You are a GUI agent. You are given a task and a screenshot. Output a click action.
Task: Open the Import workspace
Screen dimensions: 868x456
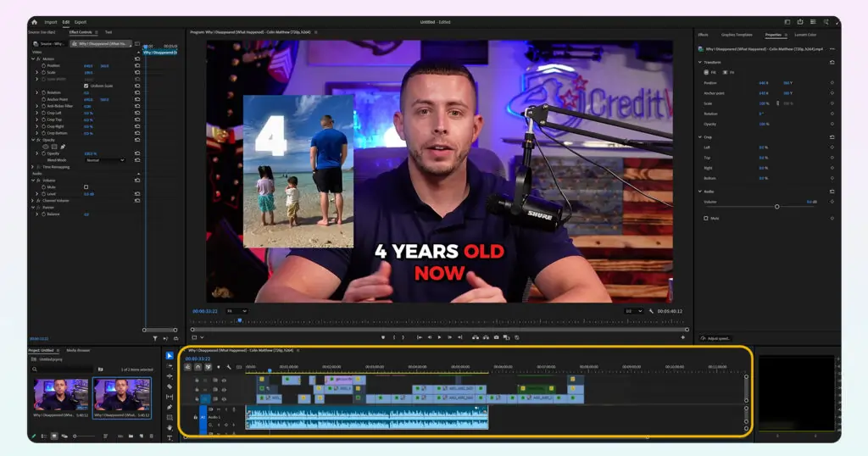tap(51, 22)
